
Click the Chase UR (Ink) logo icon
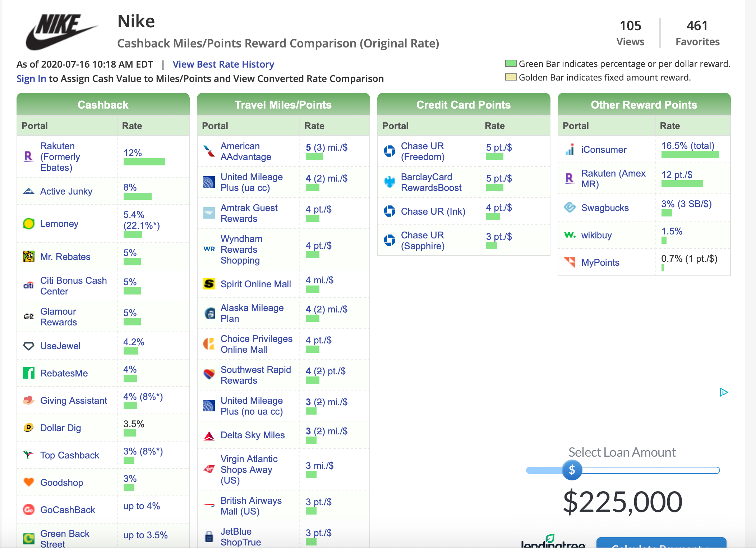[389, 211]
